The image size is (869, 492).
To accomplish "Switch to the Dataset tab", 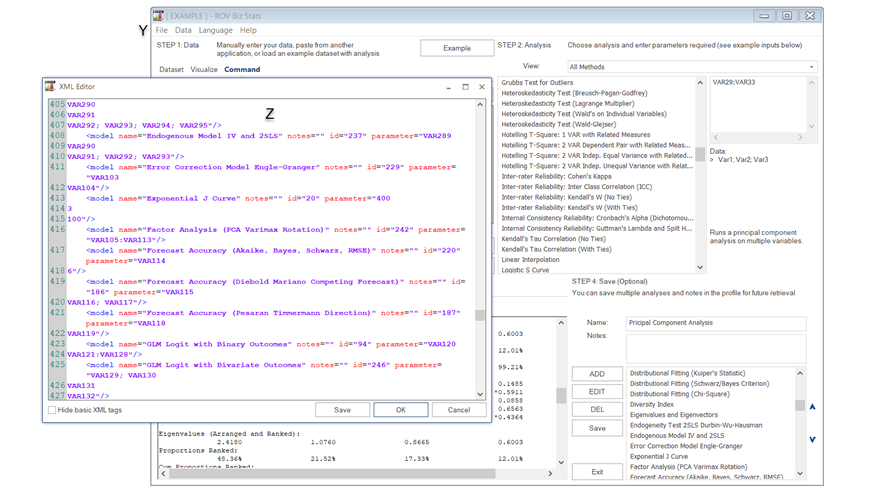I will (171, 69).
